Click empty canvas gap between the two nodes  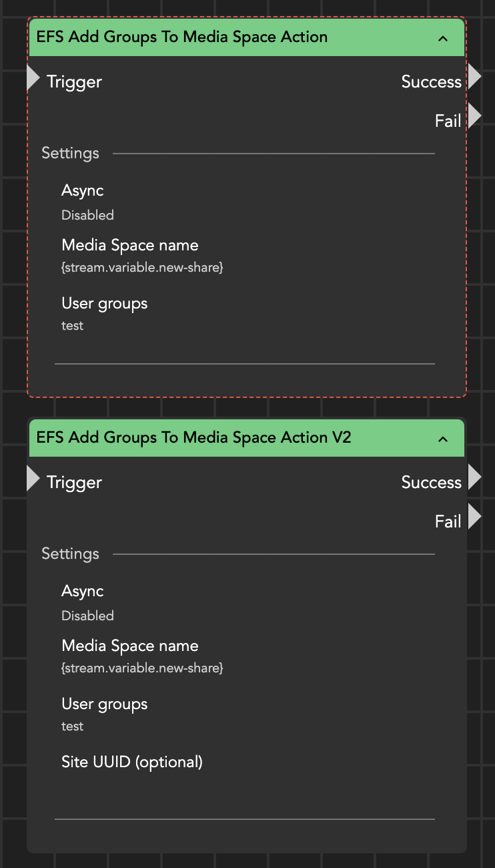click(247, 408)
